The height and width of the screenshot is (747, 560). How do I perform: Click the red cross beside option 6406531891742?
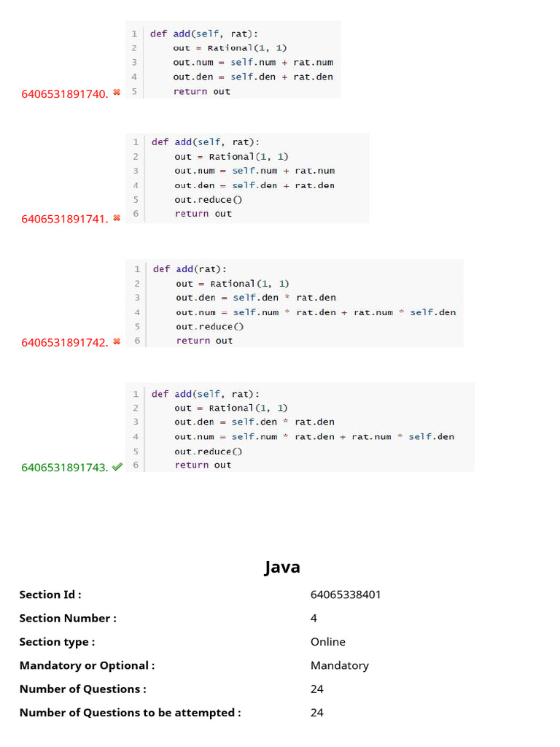pos(117,341)
